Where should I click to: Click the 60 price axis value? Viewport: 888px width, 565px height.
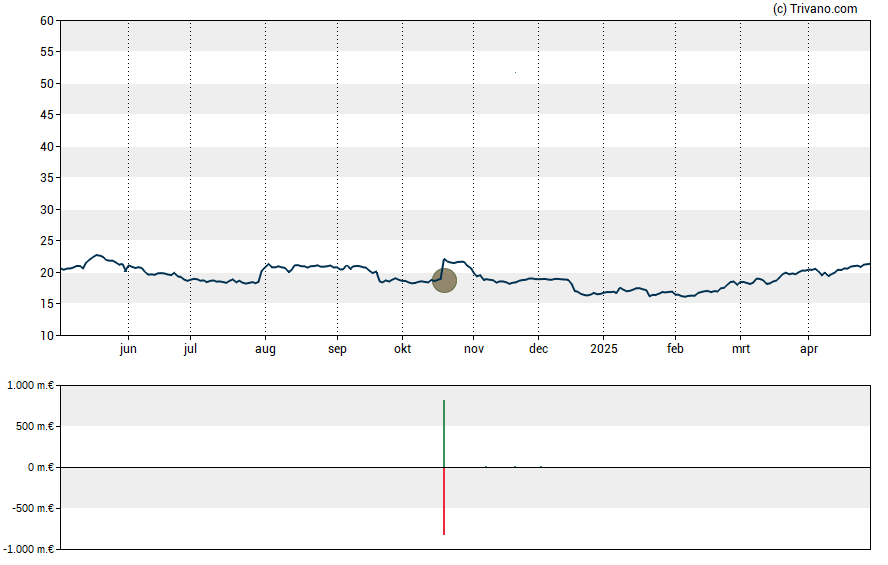(47, 21)
